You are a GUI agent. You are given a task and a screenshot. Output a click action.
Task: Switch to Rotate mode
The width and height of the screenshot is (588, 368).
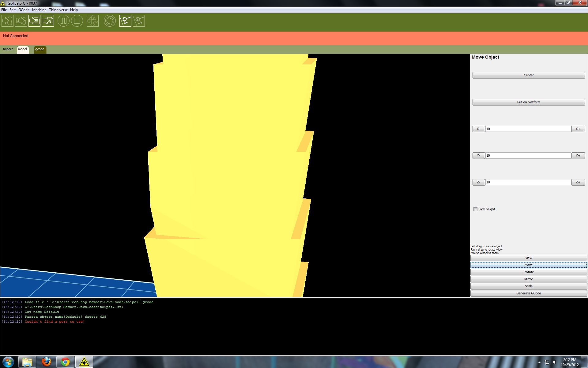(528, 272)
